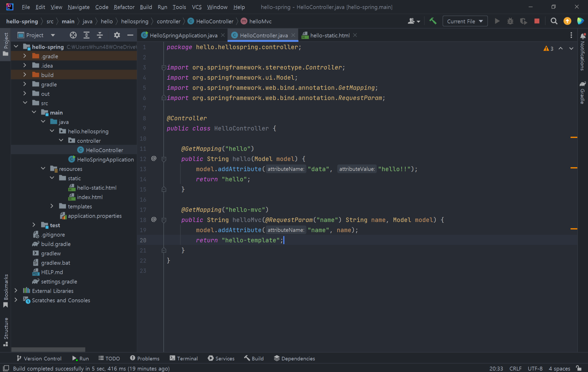Click the Run play triangle in toolbar
Viewport: 588px width, 372px height.
[x=497, y=21]
